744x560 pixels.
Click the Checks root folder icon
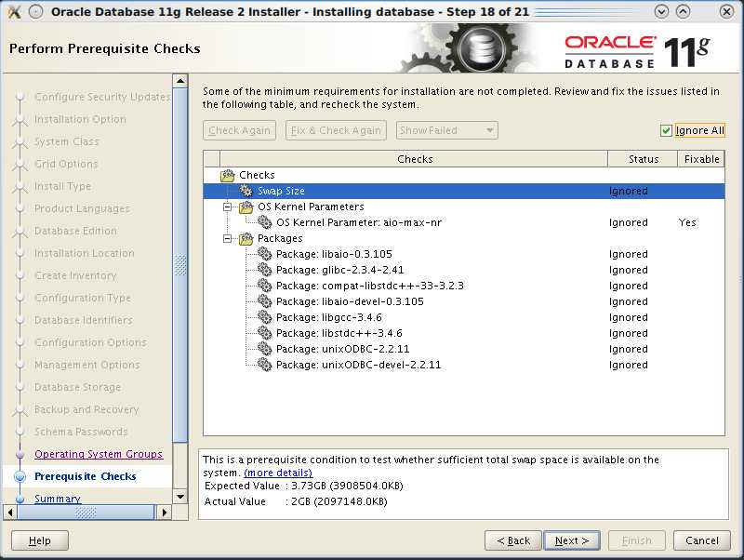228,175
